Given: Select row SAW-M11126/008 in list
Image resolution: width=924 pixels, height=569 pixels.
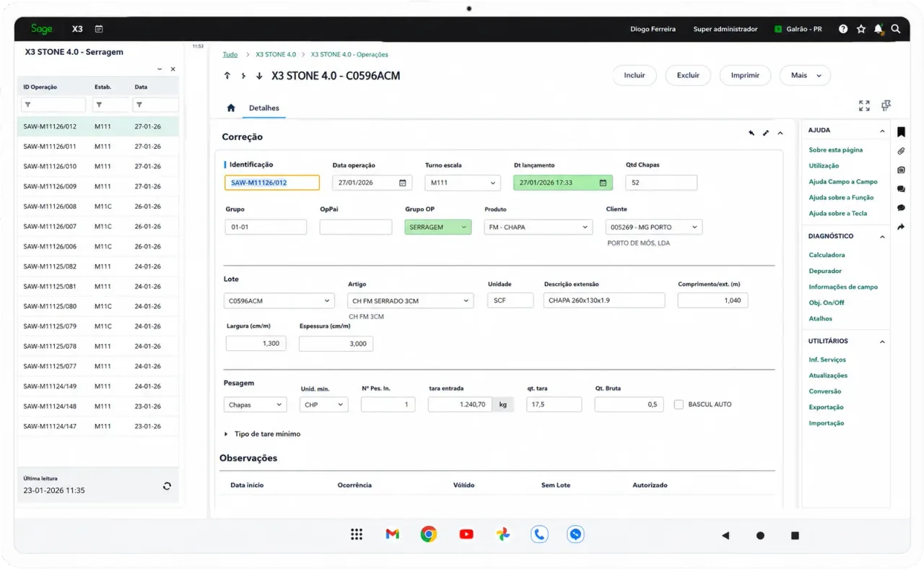Looking at the screenshot, I should (x=98, y=207).
